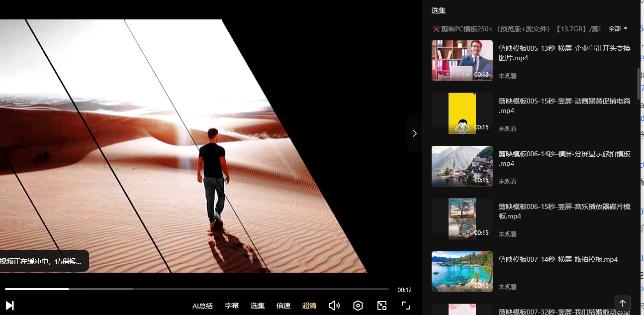The height and width of the screenshot is (315, 644).
Task: Collapse the playlist panel with right chevron
Action: (414, 133)
